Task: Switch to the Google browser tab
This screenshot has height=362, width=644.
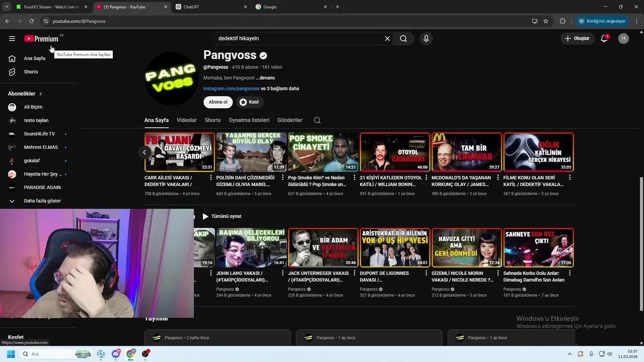Action: coord(291,7)
